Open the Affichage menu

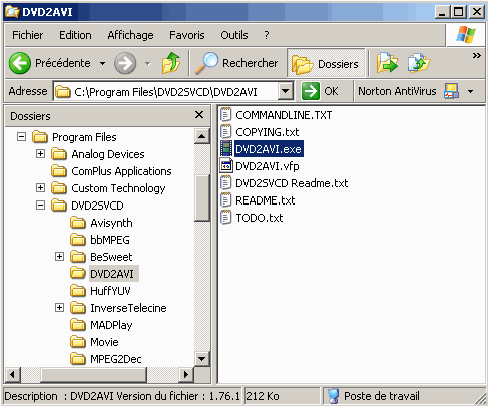point(130,35)
